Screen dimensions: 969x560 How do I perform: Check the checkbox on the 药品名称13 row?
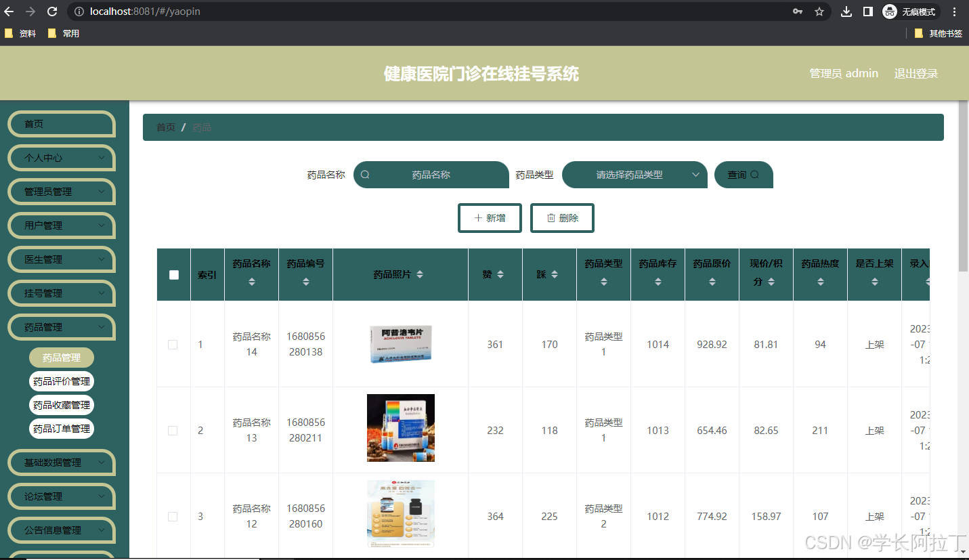[173, 430]
